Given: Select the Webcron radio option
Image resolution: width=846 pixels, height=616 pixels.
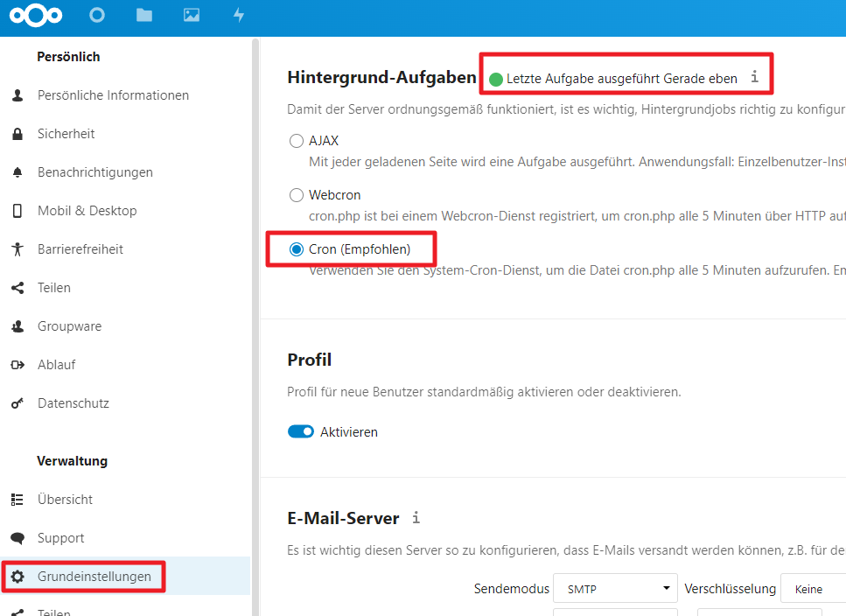Looking at the screenshot, I should tap(297, 195).
